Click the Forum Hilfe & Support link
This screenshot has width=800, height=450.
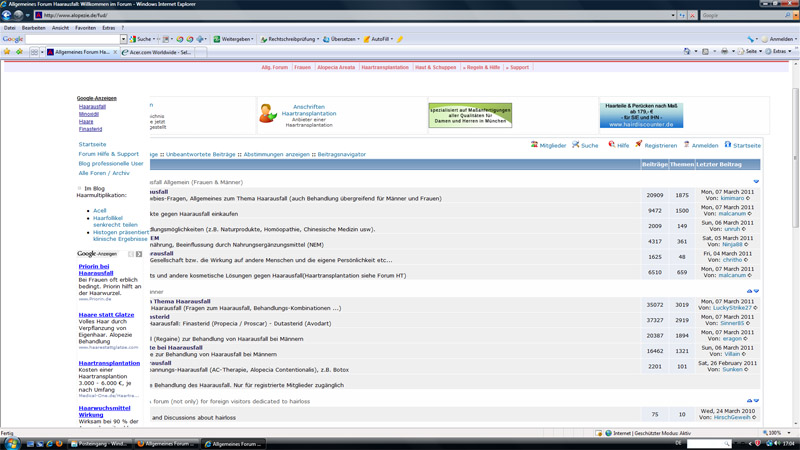coord(109,154)
